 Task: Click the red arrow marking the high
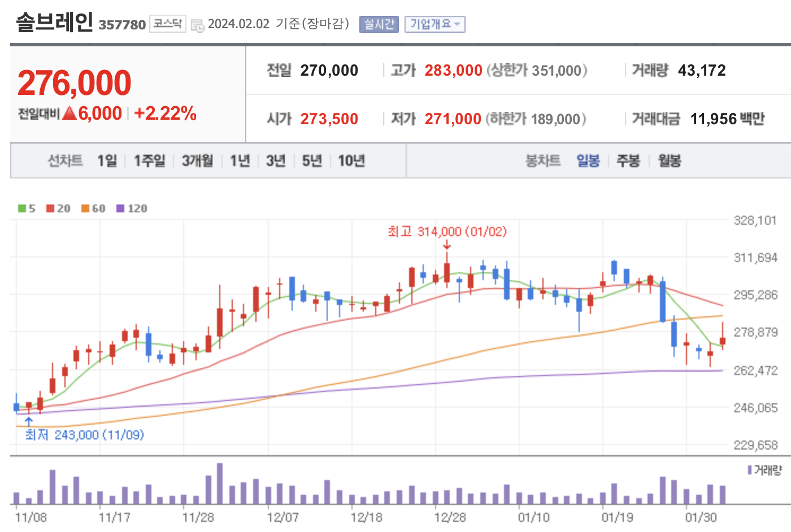[x=447, y=245]
